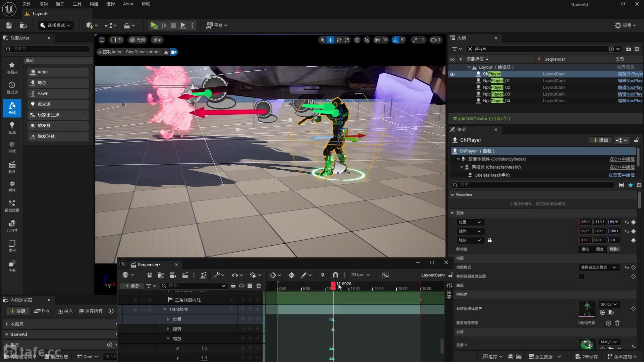Click the Sequencer snapping magnet icon
Image resolution: width=644 pixels, height=362 pixels.
click(335, 275)
